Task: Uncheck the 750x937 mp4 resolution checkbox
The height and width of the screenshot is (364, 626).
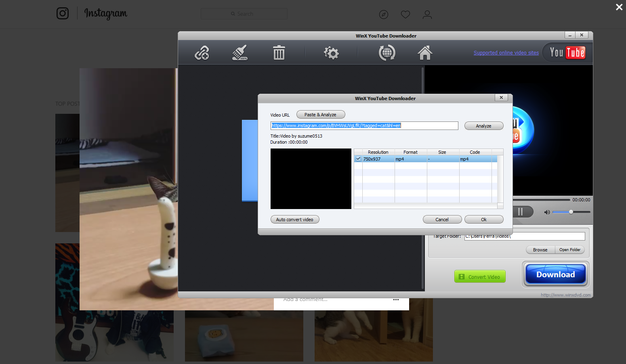Action: (358, 159)
